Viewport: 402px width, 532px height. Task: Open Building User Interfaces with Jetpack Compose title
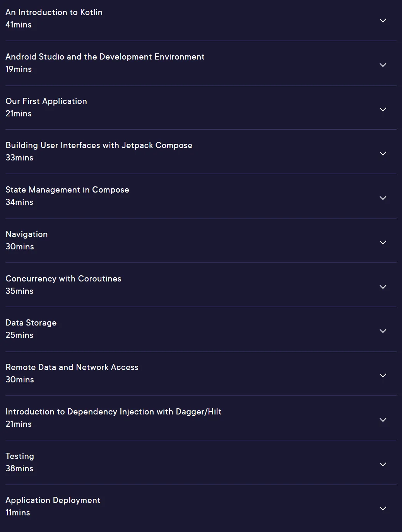[x=99, y=145]
